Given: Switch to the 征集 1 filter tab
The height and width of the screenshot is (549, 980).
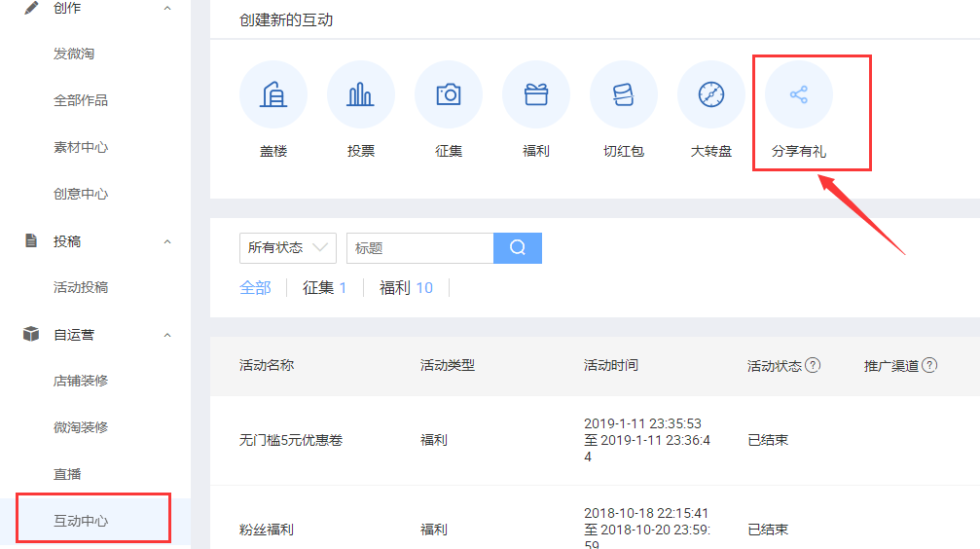Looking at the screenshot, I should [x=324, y=287].
